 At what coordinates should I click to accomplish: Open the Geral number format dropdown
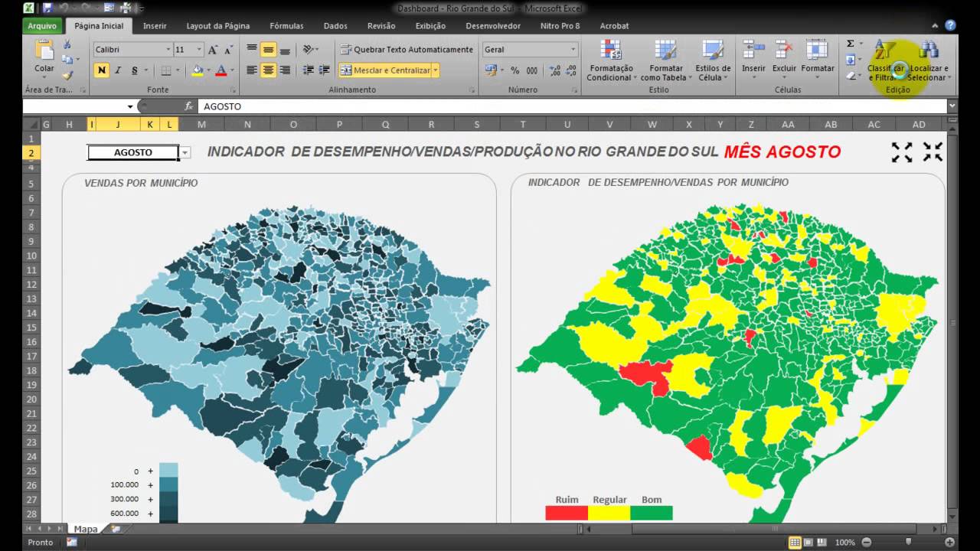click(x=573, y=50)
